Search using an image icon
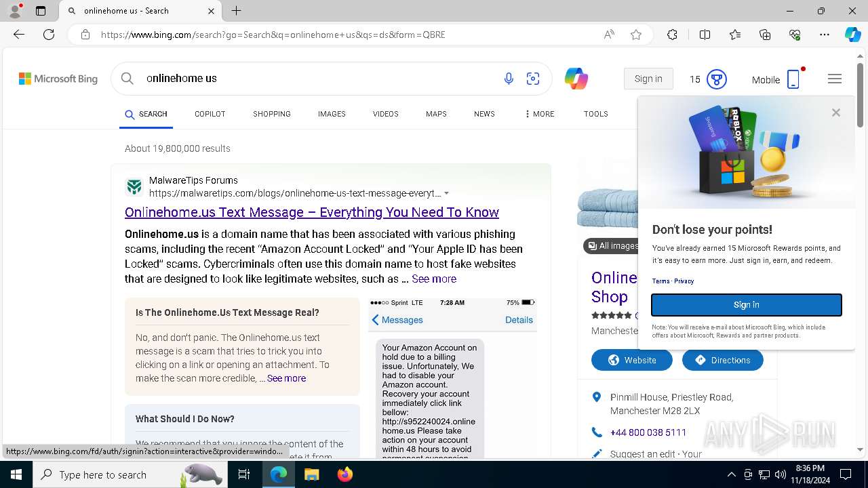Image resolution: width=868 pixels, height=488 pixels. pyautogui.click(x=533, y=79)
